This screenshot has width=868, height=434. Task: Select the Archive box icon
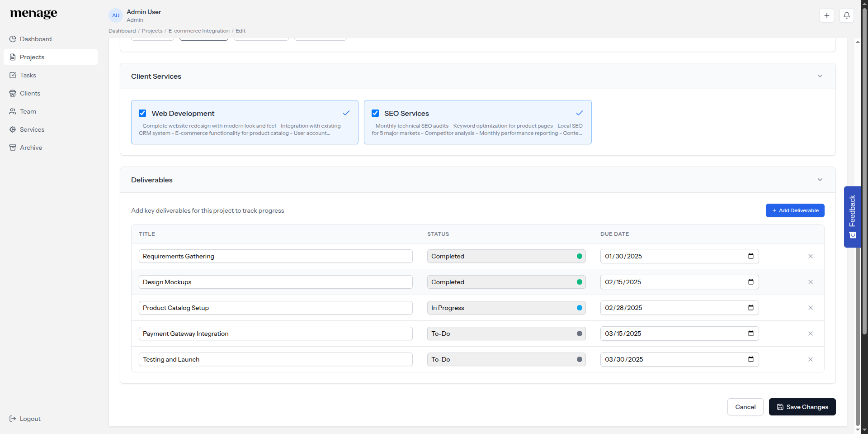point(13,148)
